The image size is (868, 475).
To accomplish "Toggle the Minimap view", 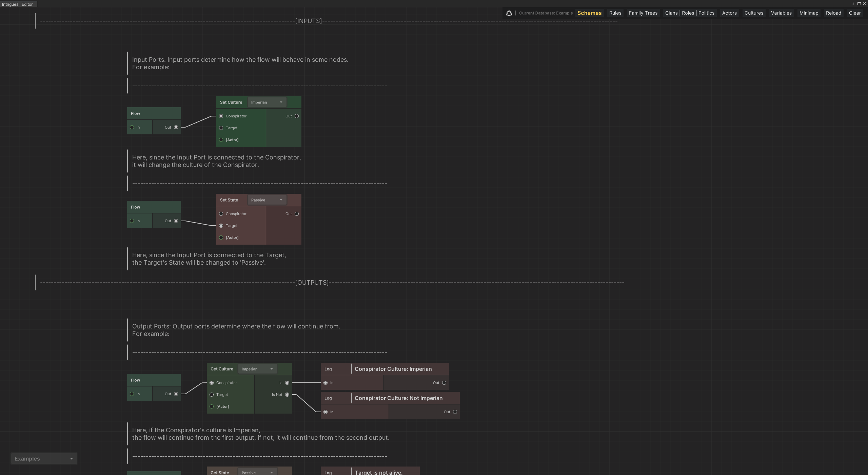I will 809,13.
